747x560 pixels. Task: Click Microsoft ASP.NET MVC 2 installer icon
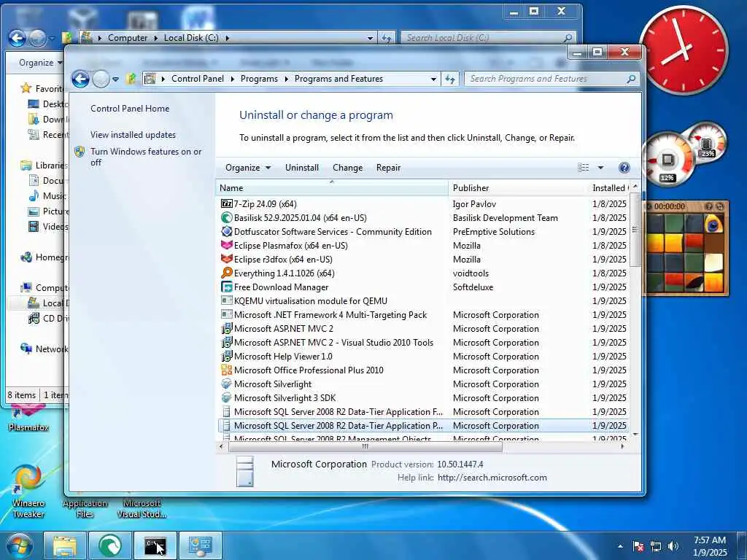227,329
